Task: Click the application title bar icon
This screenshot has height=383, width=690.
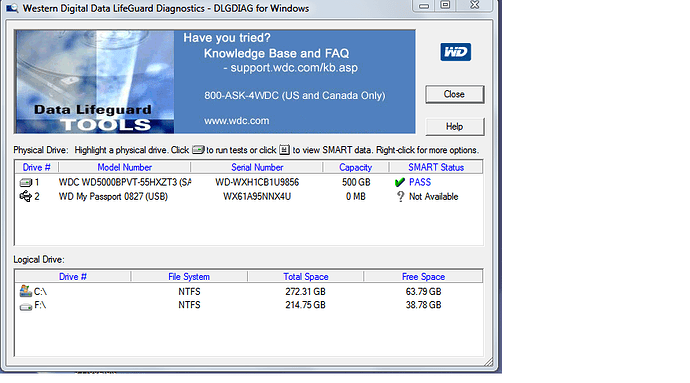Action: coord(12,8)
